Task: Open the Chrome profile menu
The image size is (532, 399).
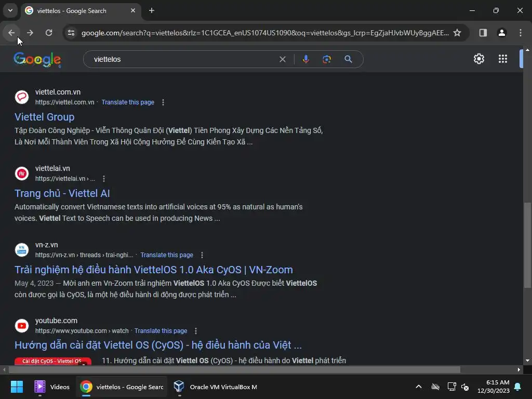Action: coord(502,33)
